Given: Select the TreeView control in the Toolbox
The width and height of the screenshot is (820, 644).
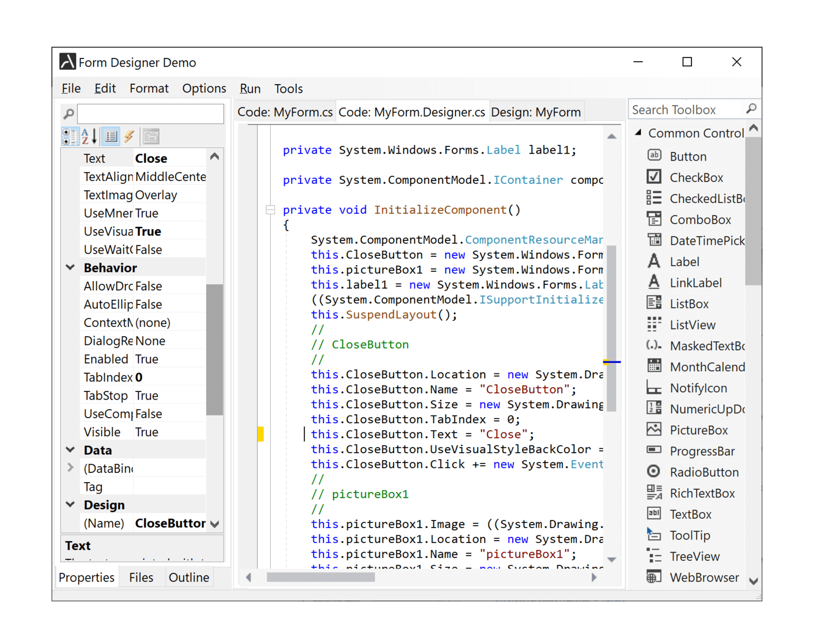Looking at the screenshot, I should pyautogui.click(x=694, y=556).
